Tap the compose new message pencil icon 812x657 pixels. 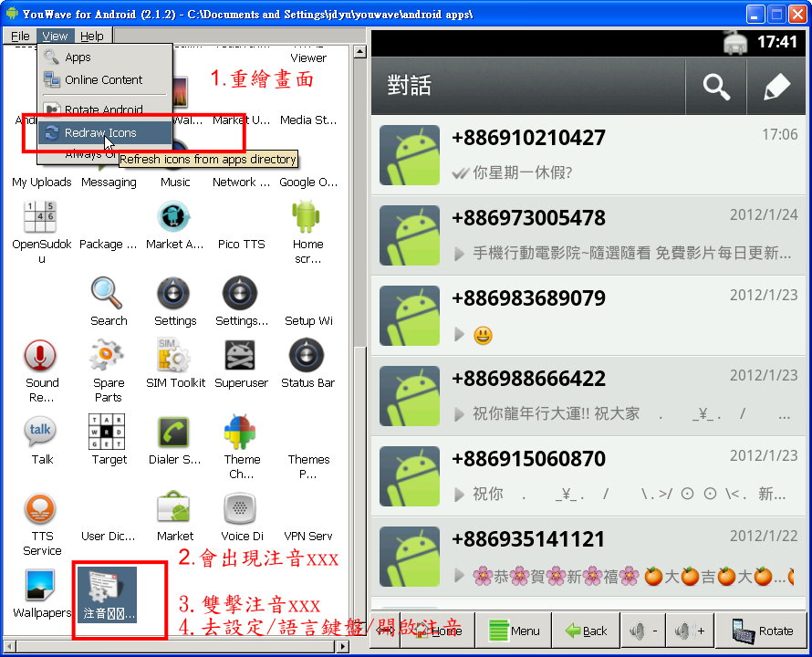pos(776,86)
